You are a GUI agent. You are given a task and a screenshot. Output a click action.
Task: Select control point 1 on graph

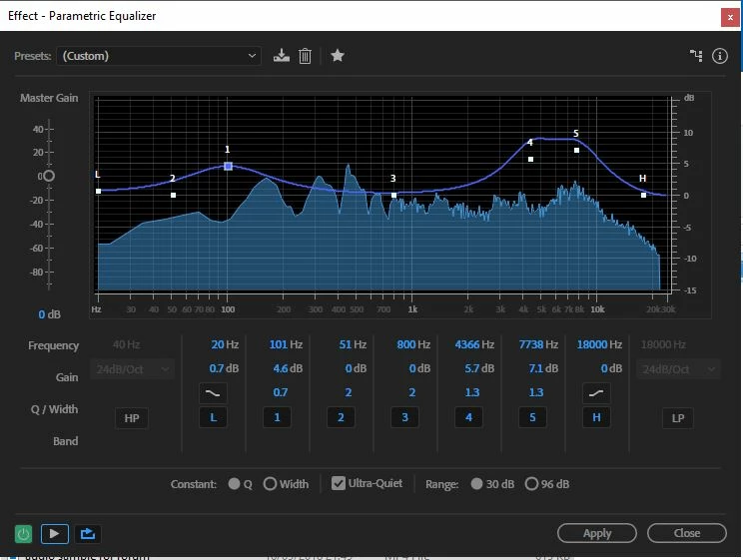tap(228, 166)
